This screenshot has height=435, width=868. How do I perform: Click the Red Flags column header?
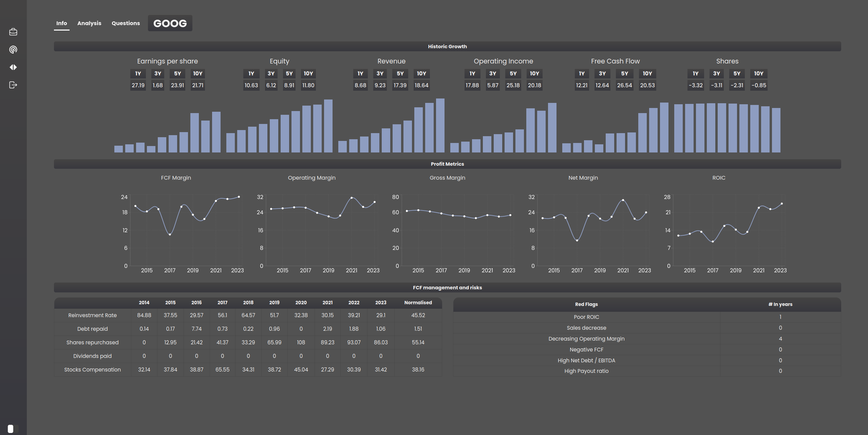pos(586,304)
